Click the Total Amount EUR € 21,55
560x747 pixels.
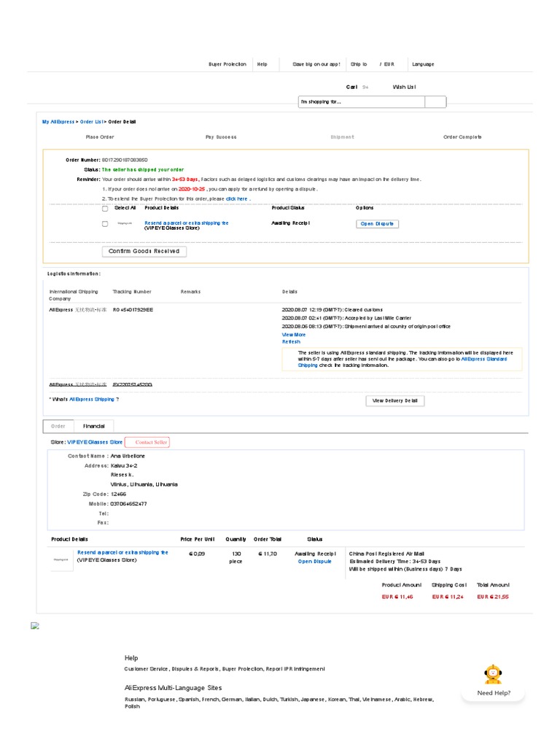[x=493, y=597]
